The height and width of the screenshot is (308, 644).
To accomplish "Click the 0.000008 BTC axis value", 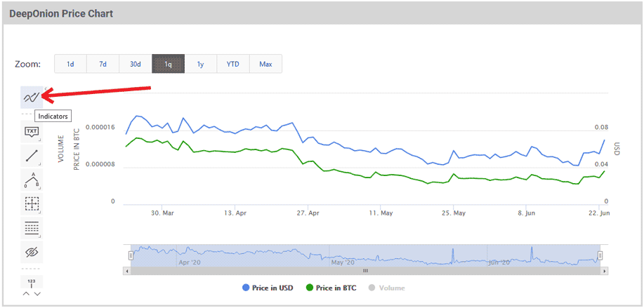I will 100,165.
